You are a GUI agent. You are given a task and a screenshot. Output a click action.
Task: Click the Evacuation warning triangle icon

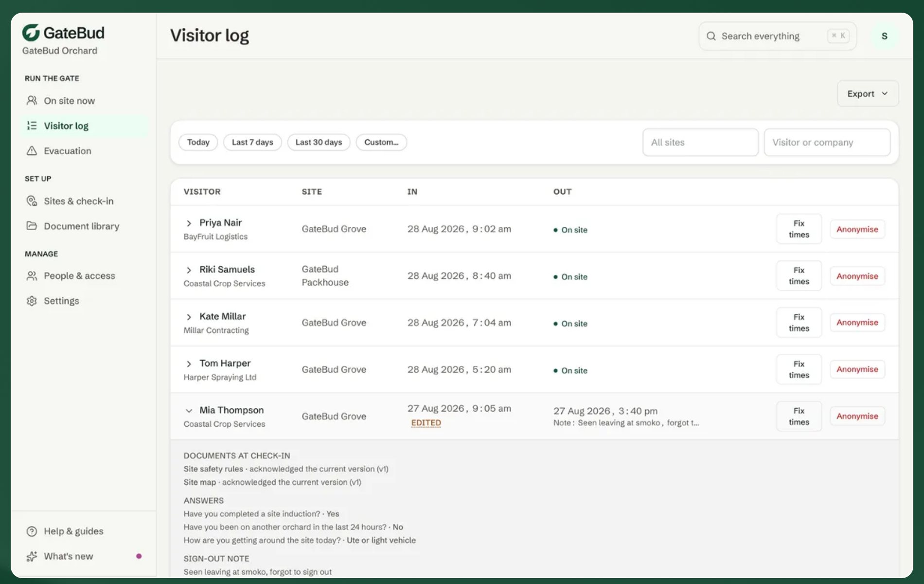(x=32, y=151)
